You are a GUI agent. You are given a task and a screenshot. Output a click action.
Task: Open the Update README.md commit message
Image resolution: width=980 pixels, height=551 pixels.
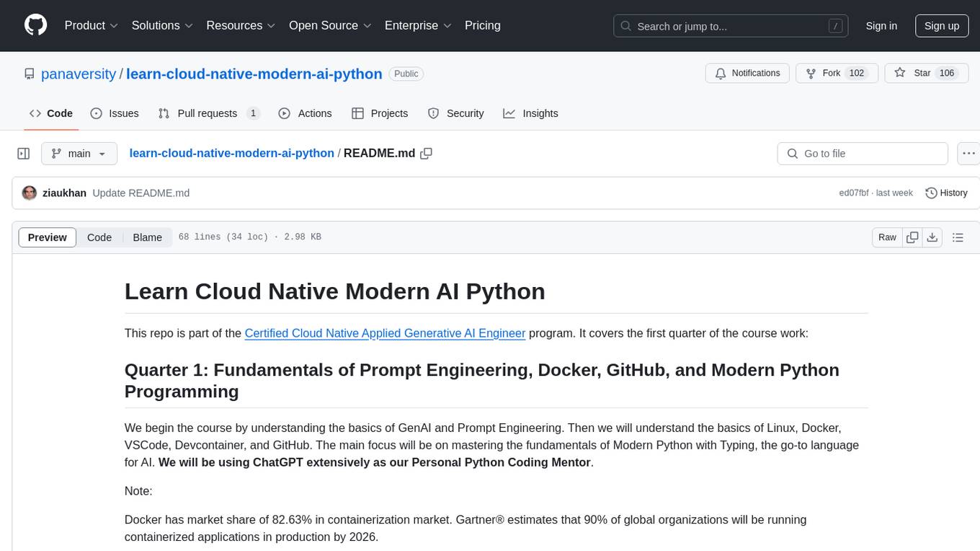coord(141,193)
